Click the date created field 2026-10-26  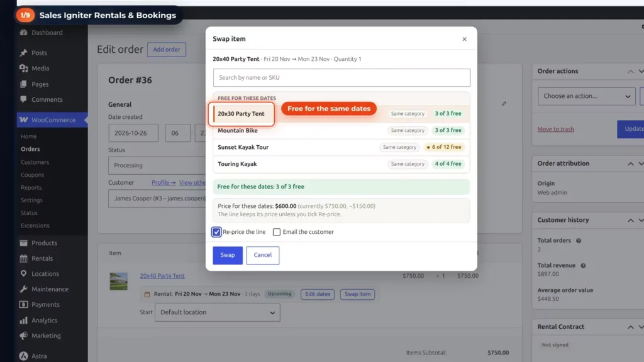133,133
